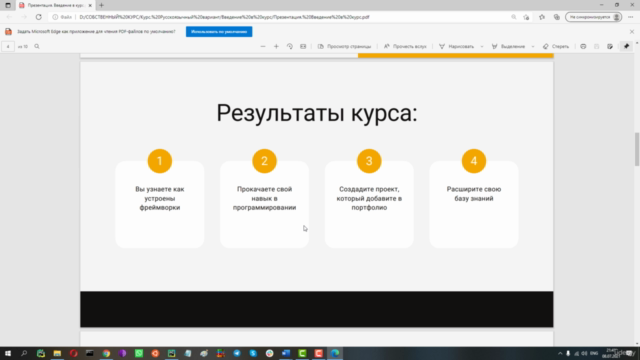This screenshot has height=360, width=640.
Task: Click text Вы узнаете как устроены фреймворки
Action: click(160, 198)
